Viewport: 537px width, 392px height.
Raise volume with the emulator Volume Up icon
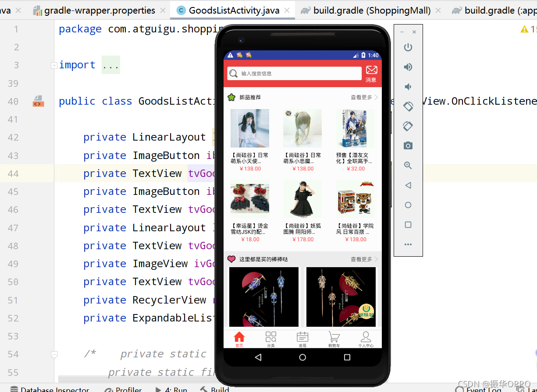pos(408,67)
